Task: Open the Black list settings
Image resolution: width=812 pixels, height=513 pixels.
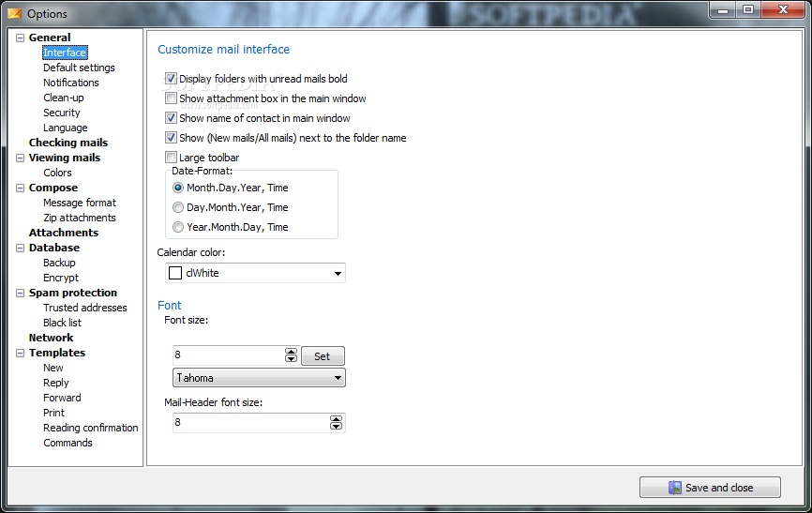Action: (x=63, y=323)
